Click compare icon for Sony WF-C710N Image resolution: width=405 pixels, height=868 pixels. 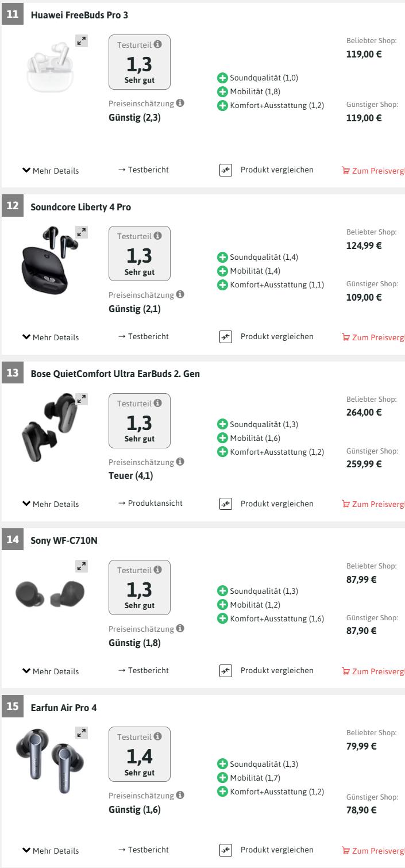pyautogui.click(x=225, y=671)
